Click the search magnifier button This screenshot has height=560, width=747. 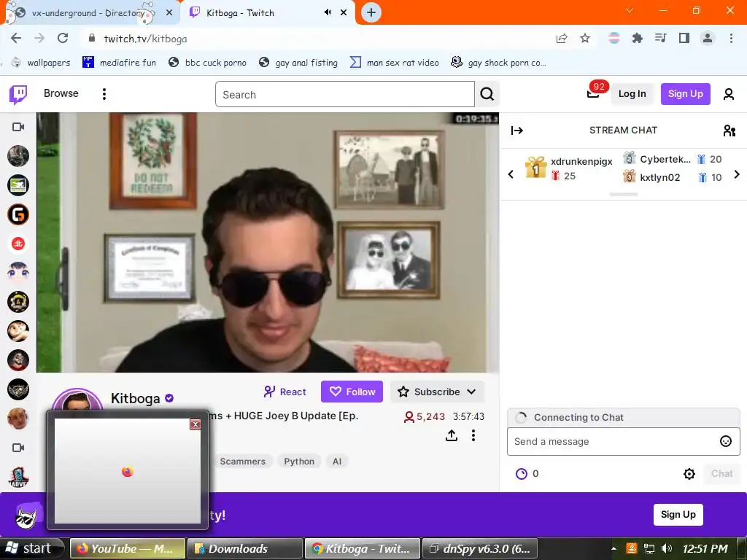pos(487,94)
